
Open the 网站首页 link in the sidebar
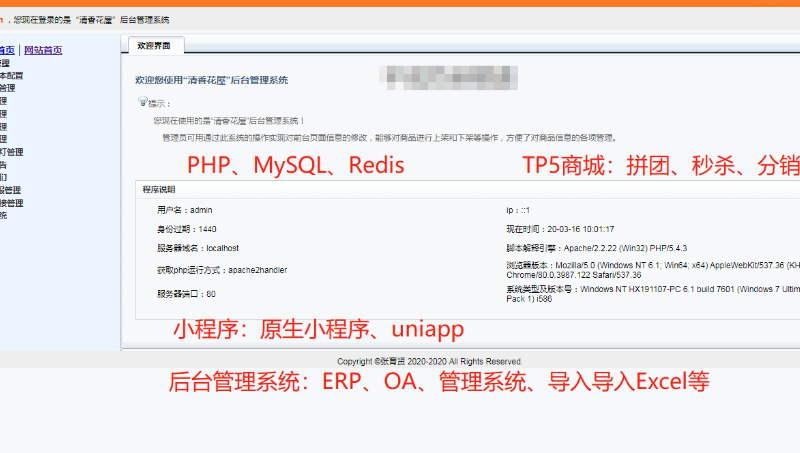[x=43, y=50]
